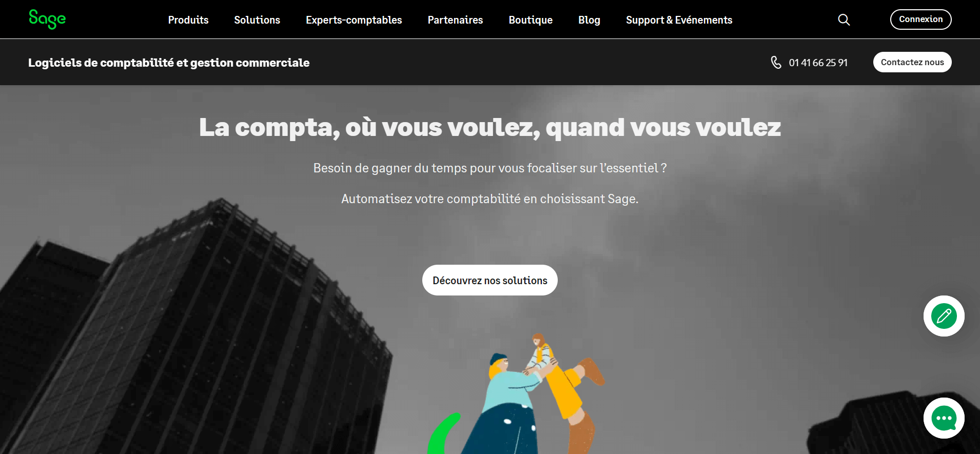
Task: Click the La compta hero headline
Action: [490, 127]
